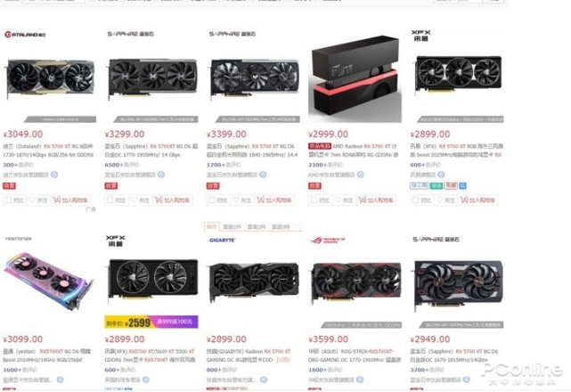Click the 6500+ reviews count link

point(114,165)
